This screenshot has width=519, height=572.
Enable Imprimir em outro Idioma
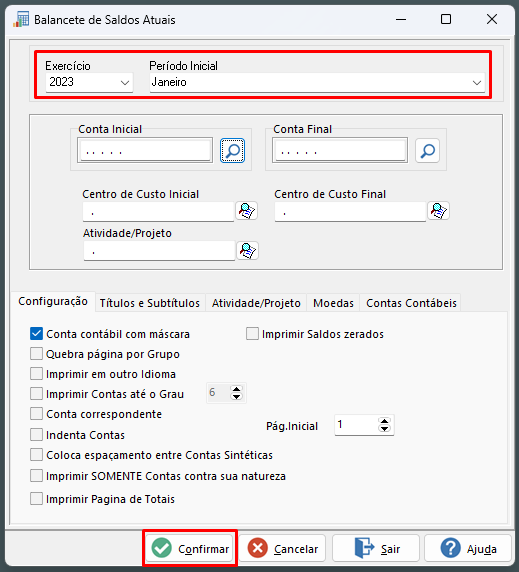click(36, 374)
